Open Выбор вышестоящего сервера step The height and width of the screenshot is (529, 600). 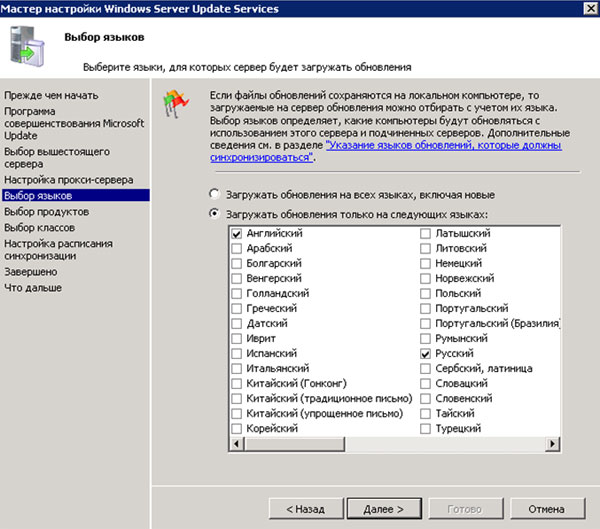point(57,158)
